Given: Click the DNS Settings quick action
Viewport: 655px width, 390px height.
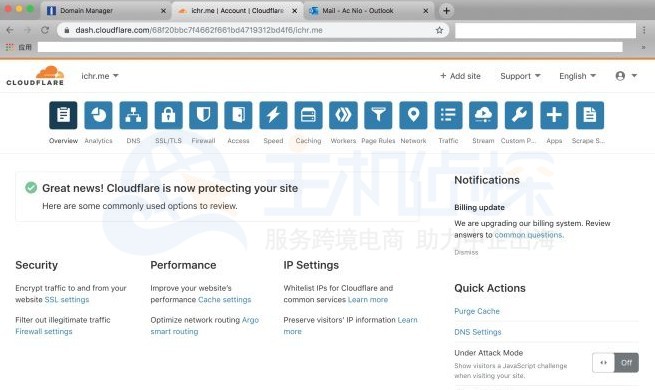Looking at the screenshot, I should (x=478, y=332).
